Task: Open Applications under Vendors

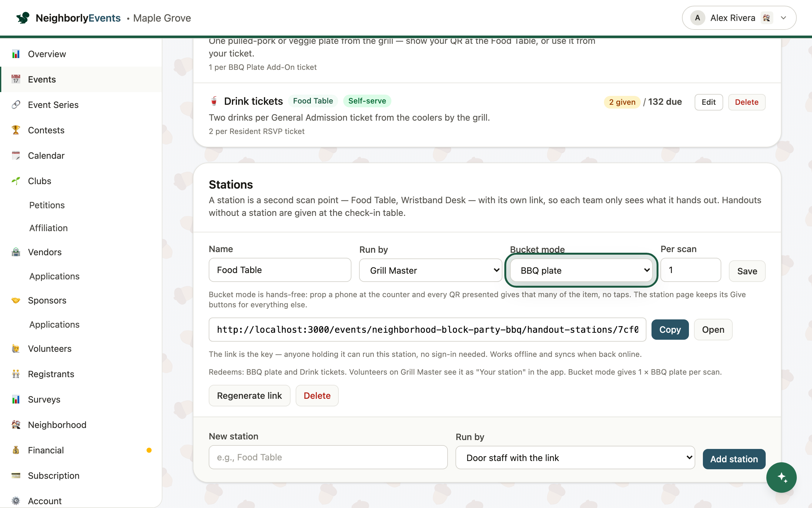Action: (x=54, y=276)
